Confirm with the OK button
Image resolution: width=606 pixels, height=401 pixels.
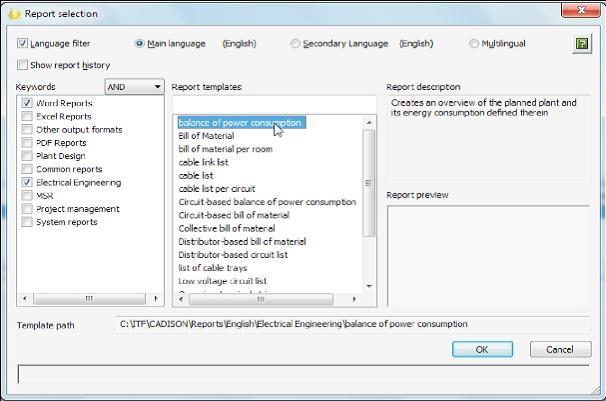click(x=482, y=350)
